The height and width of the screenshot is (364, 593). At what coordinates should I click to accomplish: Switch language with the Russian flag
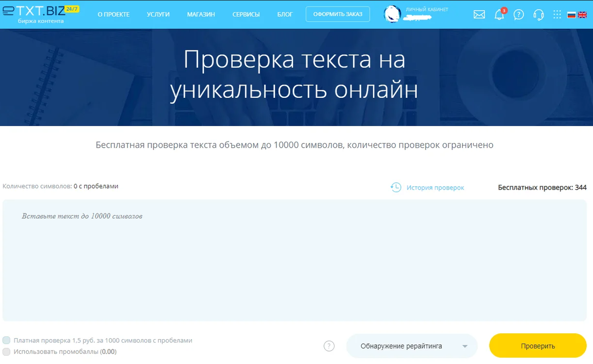572,15
